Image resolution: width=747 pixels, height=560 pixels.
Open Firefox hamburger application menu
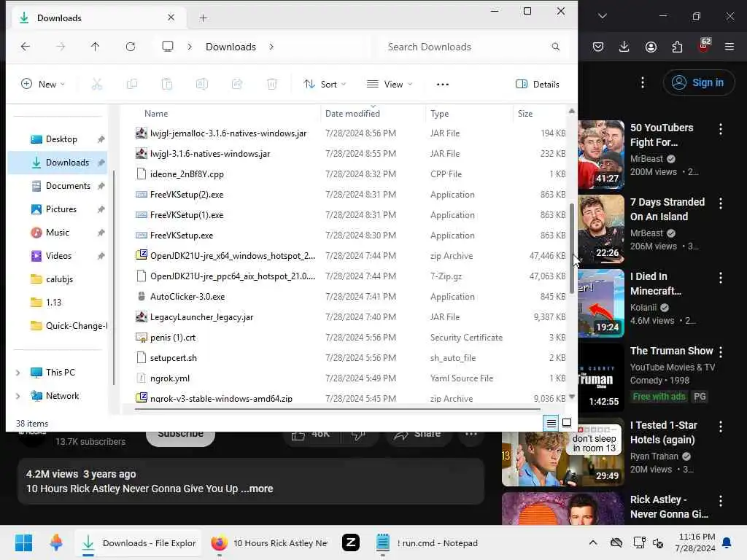click(x=729, y=47)
